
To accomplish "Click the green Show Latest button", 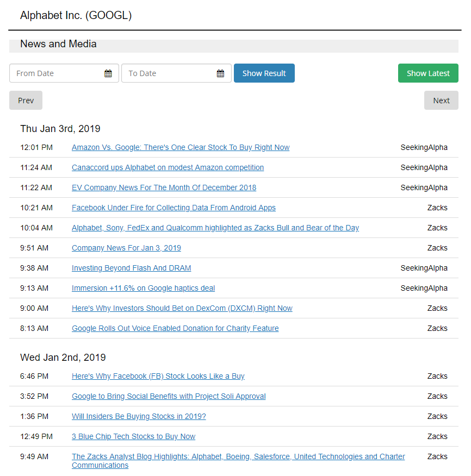I will pos(428,73).
